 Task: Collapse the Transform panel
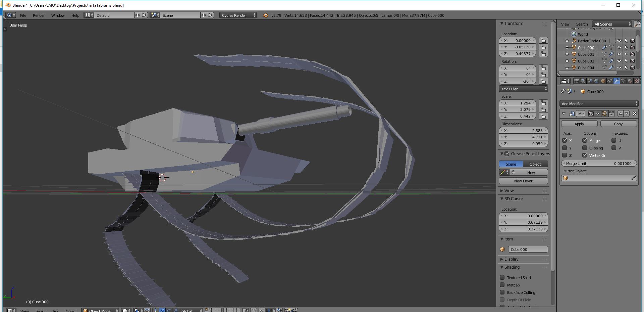coord(502,24)
